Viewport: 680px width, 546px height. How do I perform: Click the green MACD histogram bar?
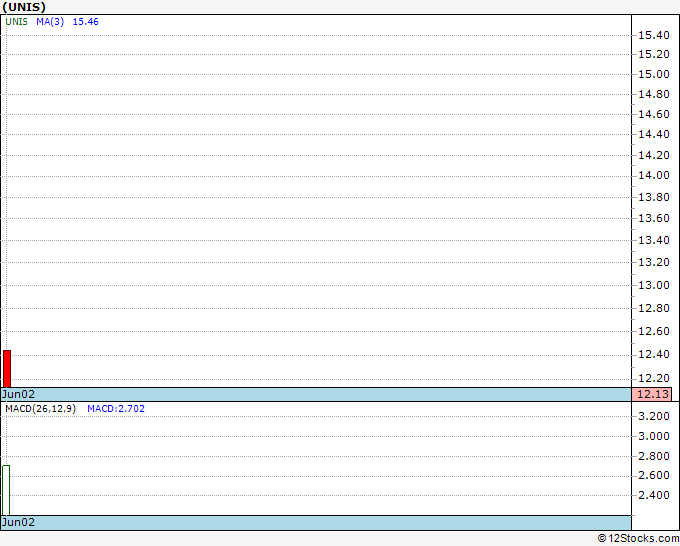pos(6,490)
